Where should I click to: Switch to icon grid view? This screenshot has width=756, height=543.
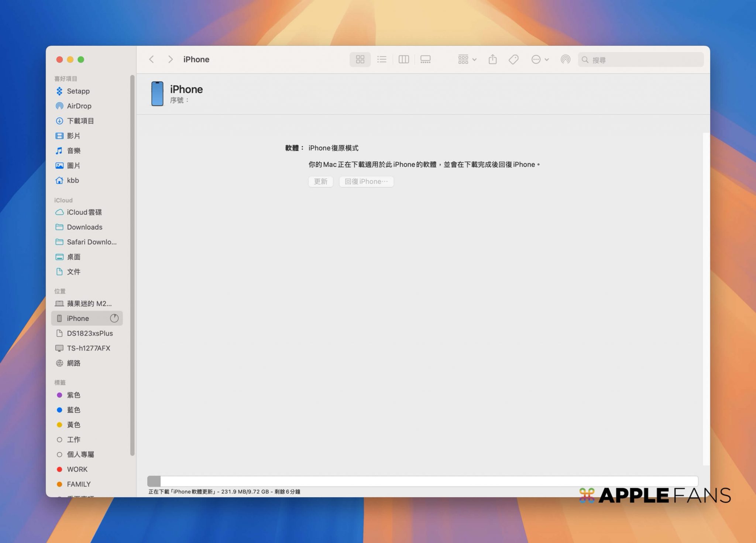coord(360,59)
